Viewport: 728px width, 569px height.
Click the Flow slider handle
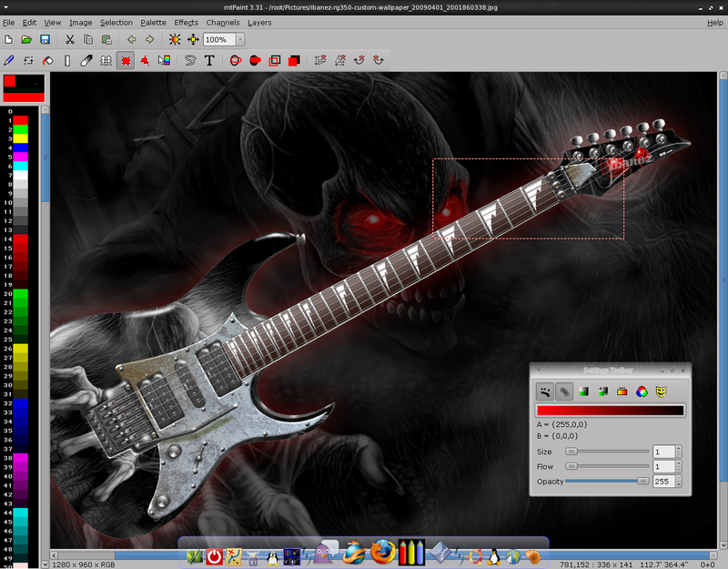[571, 466]
